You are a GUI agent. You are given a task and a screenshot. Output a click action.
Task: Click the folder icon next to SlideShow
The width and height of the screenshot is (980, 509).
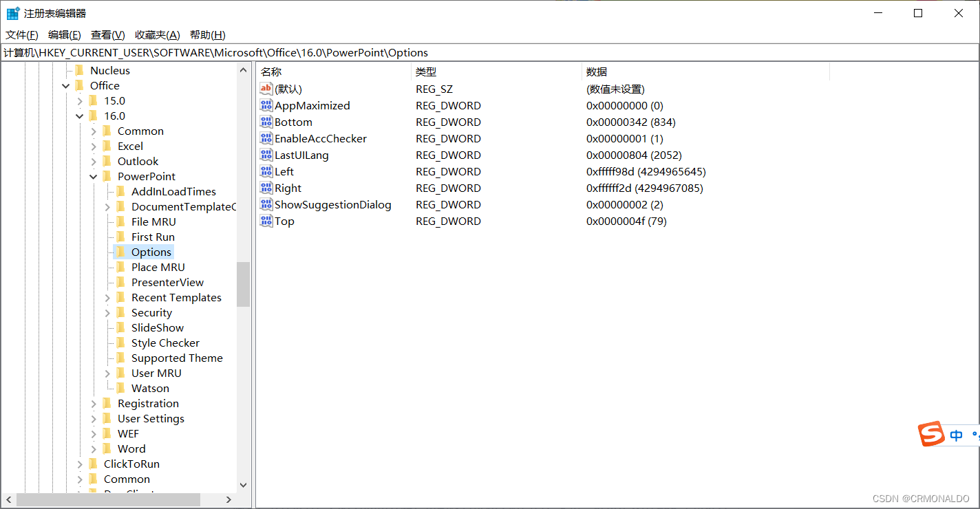pos(120,327)
